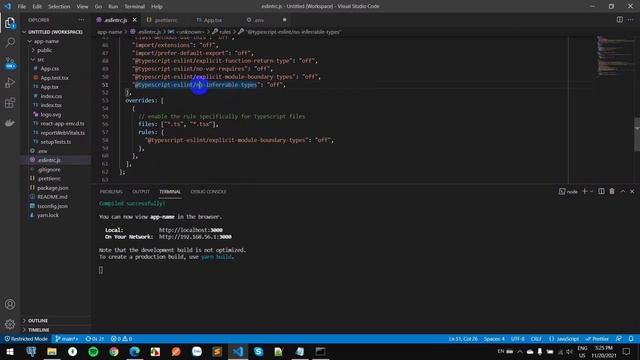
Task: Click the split editor right icon
Action: pyautogui.click(x=620, y=20)
